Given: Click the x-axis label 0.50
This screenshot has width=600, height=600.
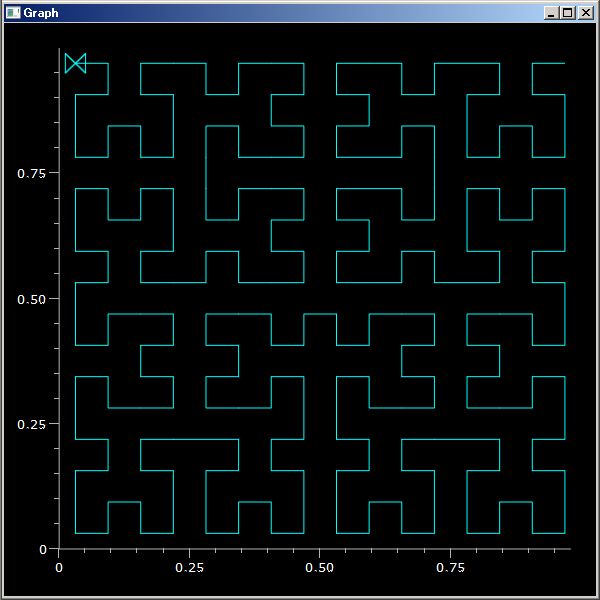Looking at the screenshot, I should click(x=320, y=567).
